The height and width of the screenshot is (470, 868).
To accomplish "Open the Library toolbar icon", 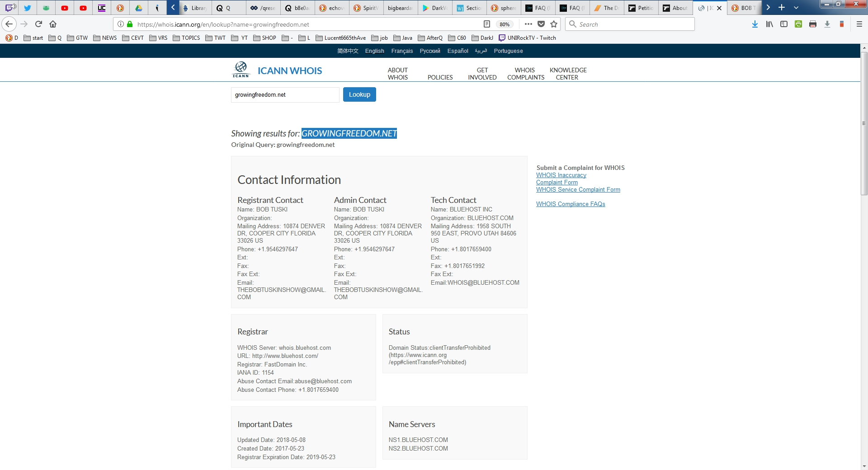I will coord(769,24).
